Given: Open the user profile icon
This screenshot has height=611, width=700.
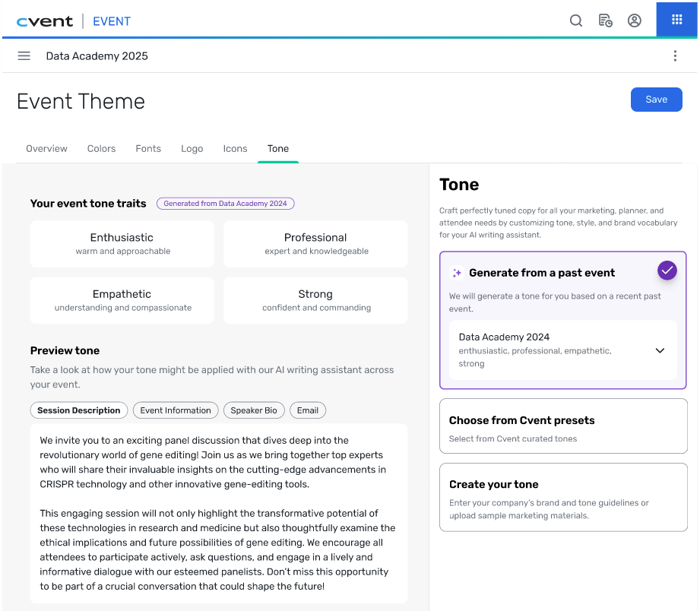Looking at the screenshot, I should coord(635,21).
